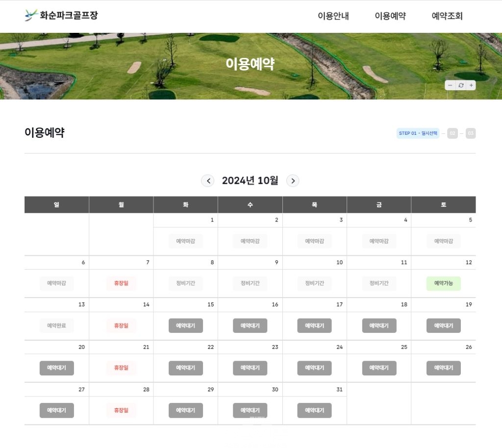Switch to the 이용예약 navigation tab
The image size is (502, 448).
click(x=391, y=16)
